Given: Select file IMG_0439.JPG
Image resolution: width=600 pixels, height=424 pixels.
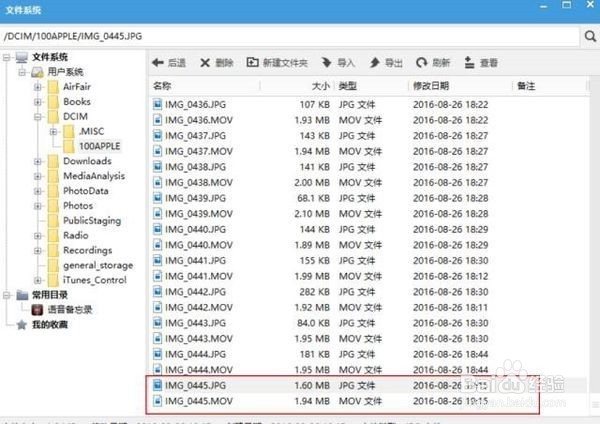Looking at the screenshot, I should [195, 198].
